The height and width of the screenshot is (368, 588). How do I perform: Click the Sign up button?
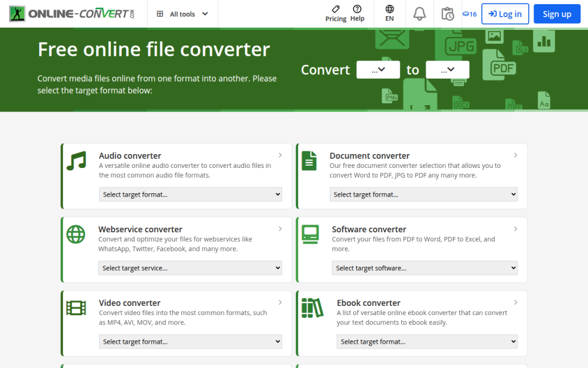click(x=556, y=14)
